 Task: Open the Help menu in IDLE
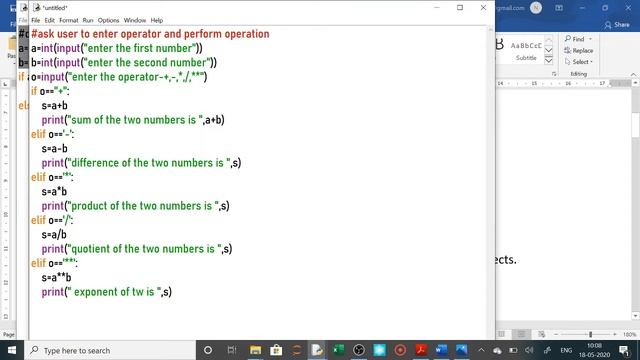pyautogui.click(x=157, y=20)
